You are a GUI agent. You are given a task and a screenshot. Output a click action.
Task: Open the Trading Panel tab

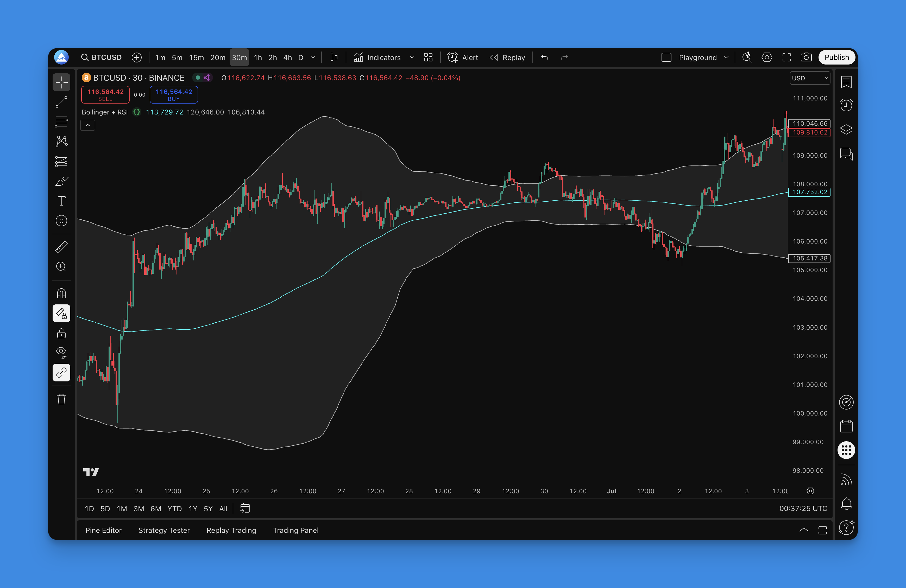296,530
